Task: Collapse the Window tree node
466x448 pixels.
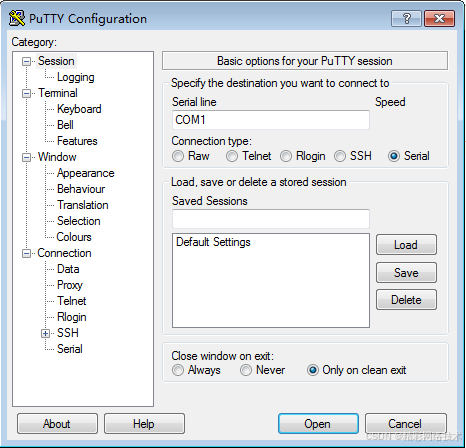Action: [x=26, y=158]
